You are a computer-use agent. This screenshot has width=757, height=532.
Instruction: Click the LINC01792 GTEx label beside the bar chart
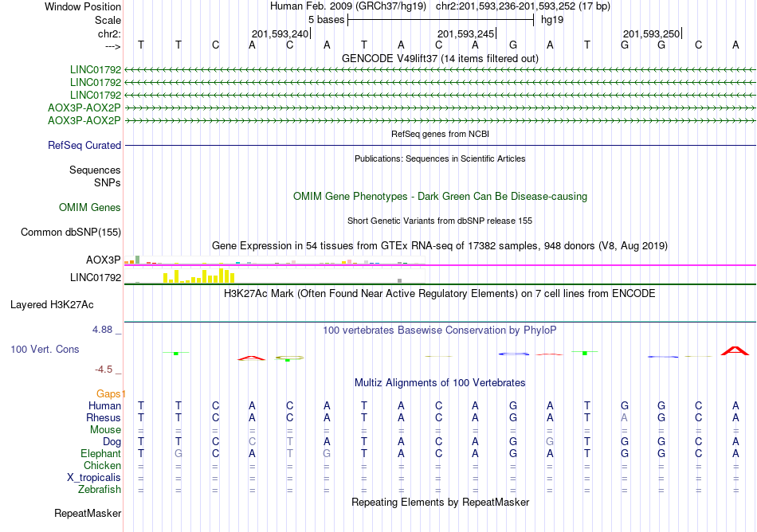[x=96, y=277]
